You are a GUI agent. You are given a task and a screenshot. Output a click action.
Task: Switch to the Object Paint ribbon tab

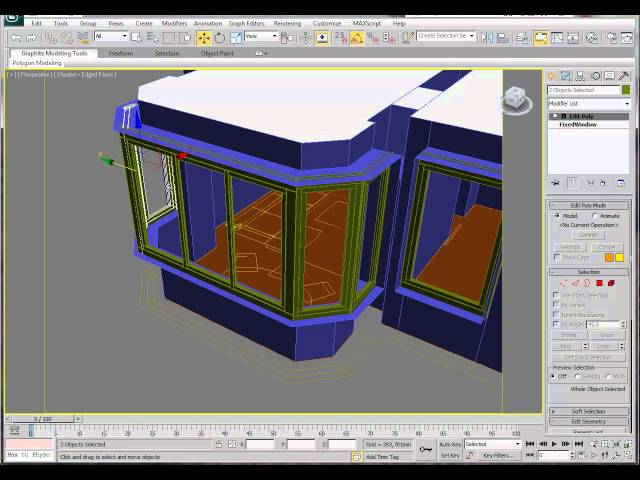pos(217,53)
